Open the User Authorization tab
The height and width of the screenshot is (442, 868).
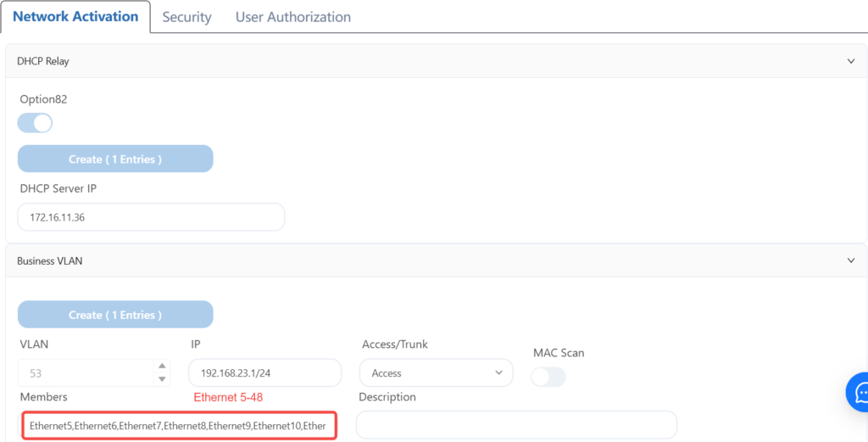coord(292,17)
